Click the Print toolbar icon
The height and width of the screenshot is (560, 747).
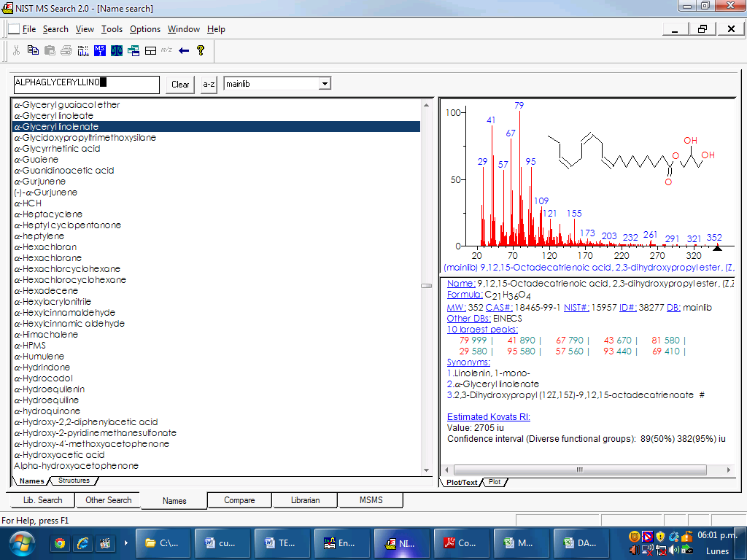(x=66, y=50)
